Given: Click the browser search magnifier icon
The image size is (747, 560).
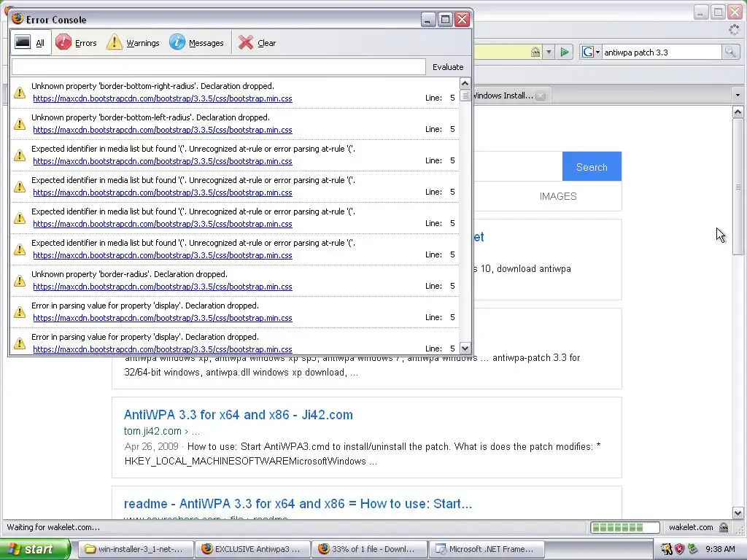Looking at the screenshot, I should click(x=729, y=52).
